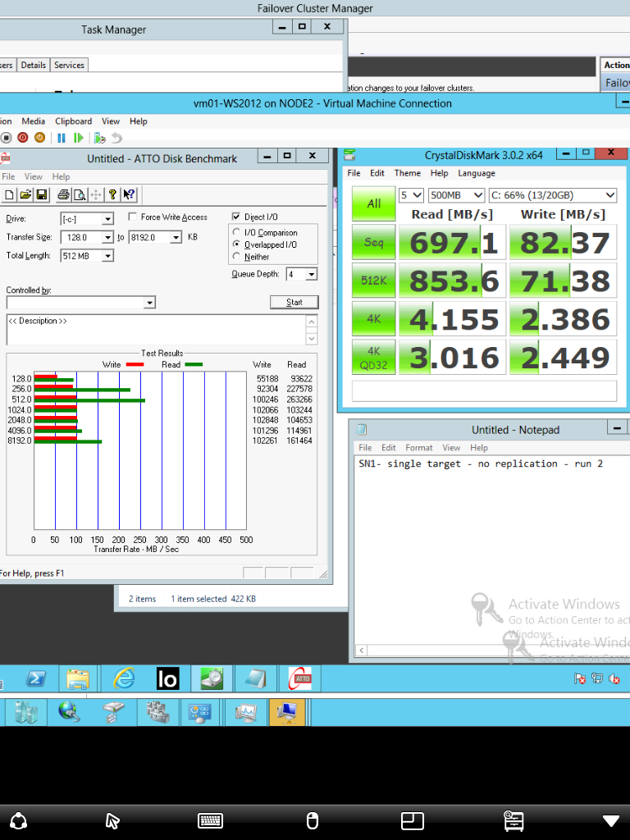Click the Open folder icon in ATTO toolbar

point(25,194)
